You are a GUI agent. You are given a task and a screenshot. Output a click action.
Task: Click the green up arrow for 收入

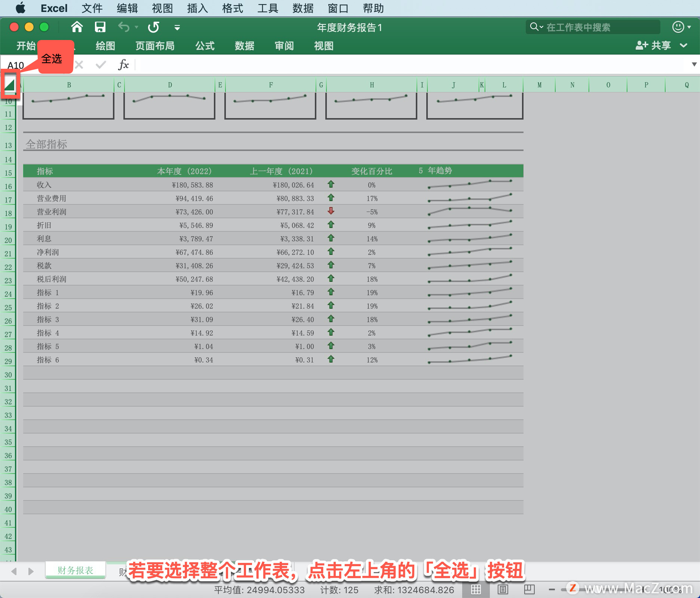click(x=331, y=184)
